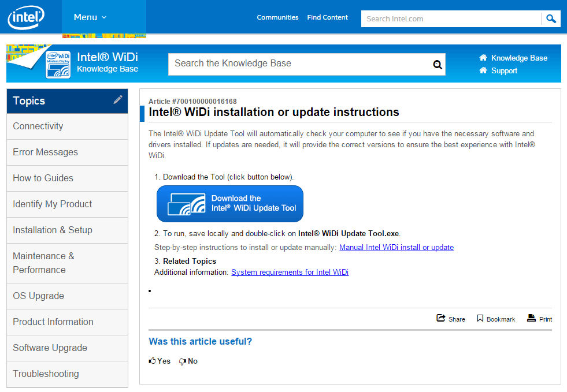Click the Share text link

point(457,319)
